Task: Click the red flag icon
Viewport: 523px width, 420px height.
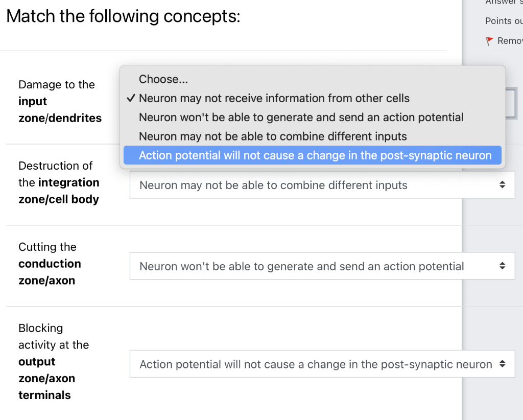Action: 489,41
